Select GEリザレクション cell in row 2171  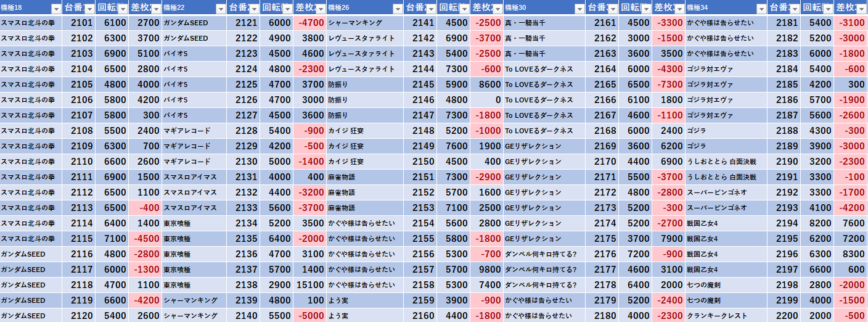[544, 177]
